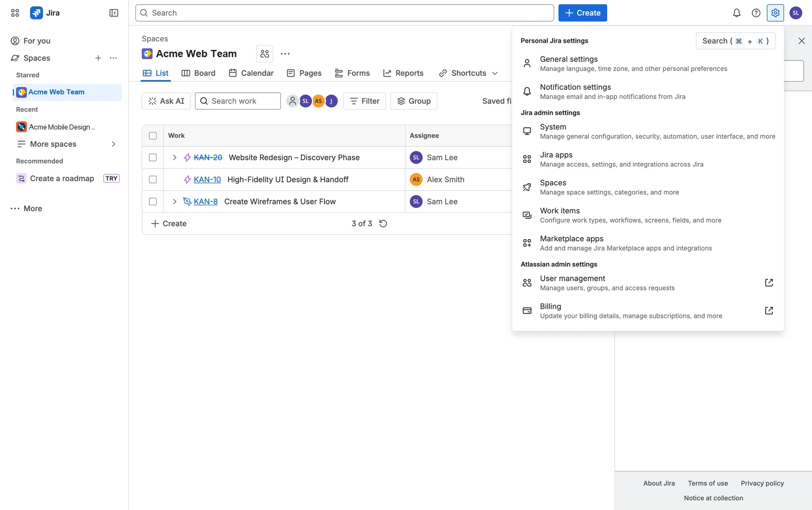Open Marketplace apps settings

[x=648, y=243]
